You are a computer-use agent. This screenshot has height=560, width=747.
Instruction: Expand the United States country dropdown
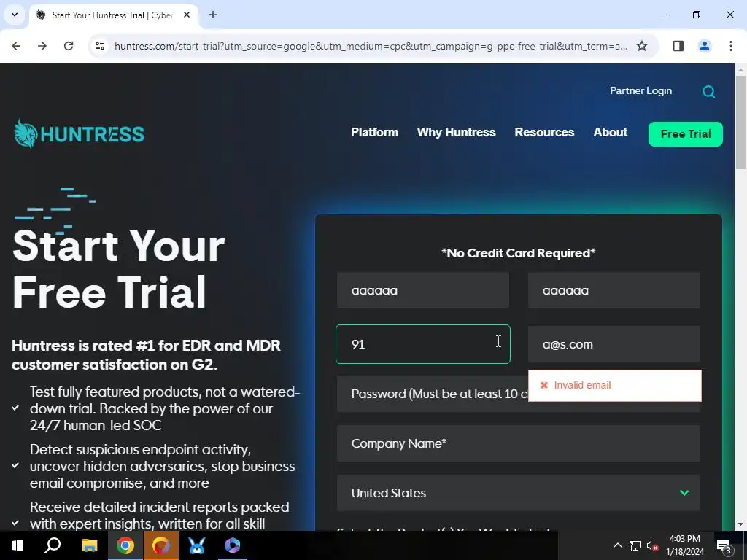[519, 493]
